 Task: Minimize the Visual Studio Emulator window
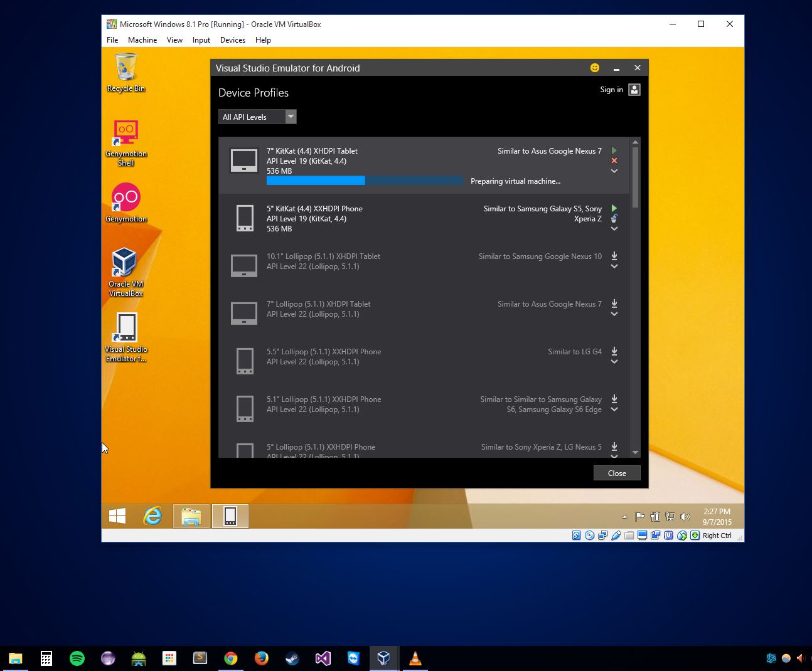616,68
